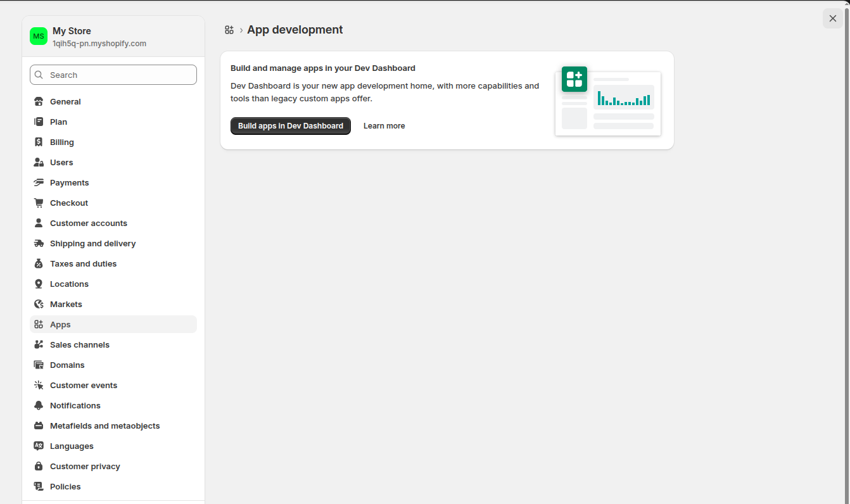Open General settings
850x504 pixels.
(x=113, y=101)
